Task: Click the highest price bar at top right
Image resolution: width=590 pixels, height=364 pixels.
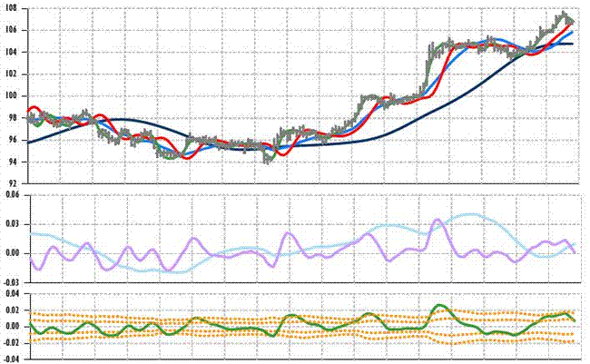Action: click(x=564, y=14)
